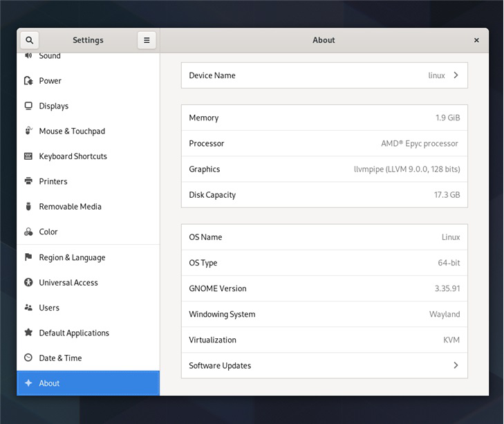Go to Universal Access panel

click(x=88, y=282)
